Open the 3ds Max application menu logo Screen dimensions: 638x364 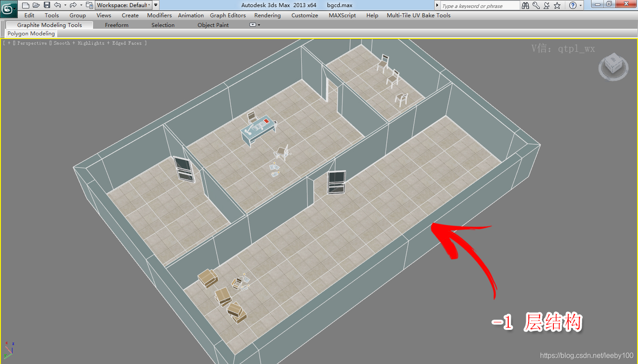[x=8, y=8]
